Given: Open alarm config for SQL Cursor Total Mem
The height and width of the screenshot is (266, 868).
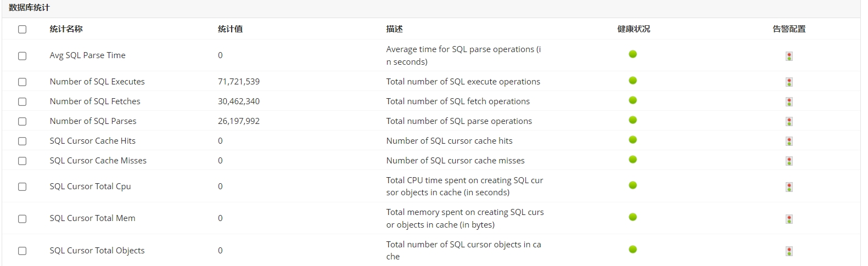Looking at the screenshot, I should coord(788,219).
